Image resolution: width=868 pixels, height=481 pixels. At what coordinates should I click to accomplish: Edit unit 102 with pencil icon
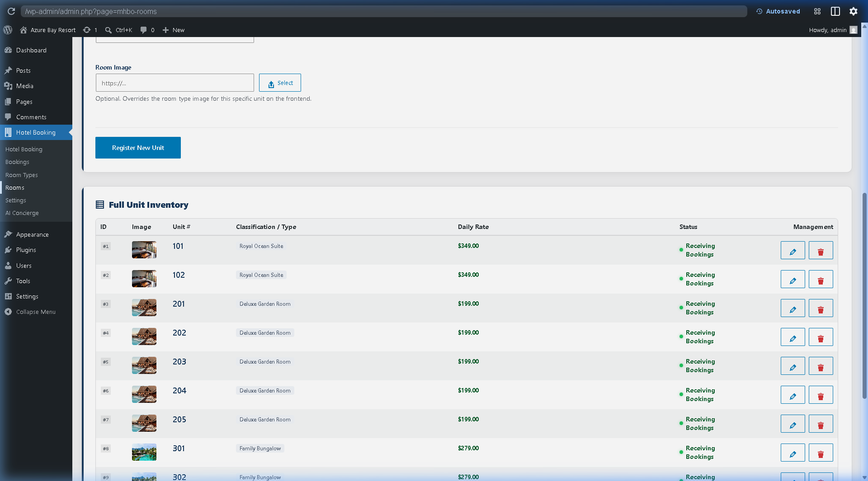pos(793,279)
